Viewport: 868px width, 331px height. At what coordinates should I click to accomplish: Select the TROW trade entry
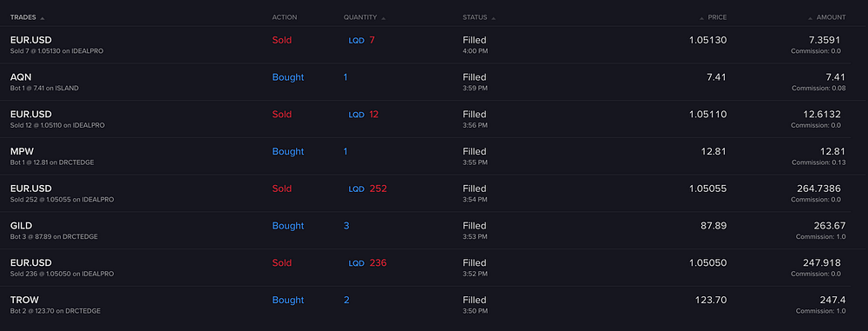425,305
